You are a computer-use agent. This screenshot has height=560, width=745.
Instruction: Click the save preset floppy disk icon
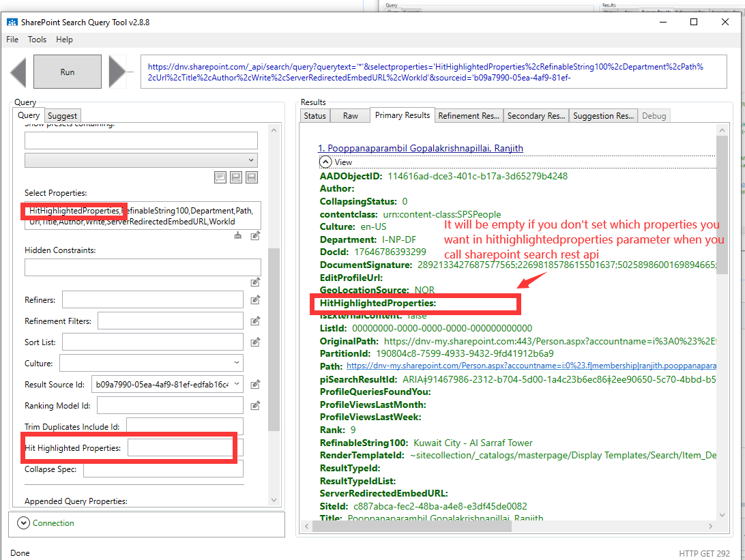(252, 177)
